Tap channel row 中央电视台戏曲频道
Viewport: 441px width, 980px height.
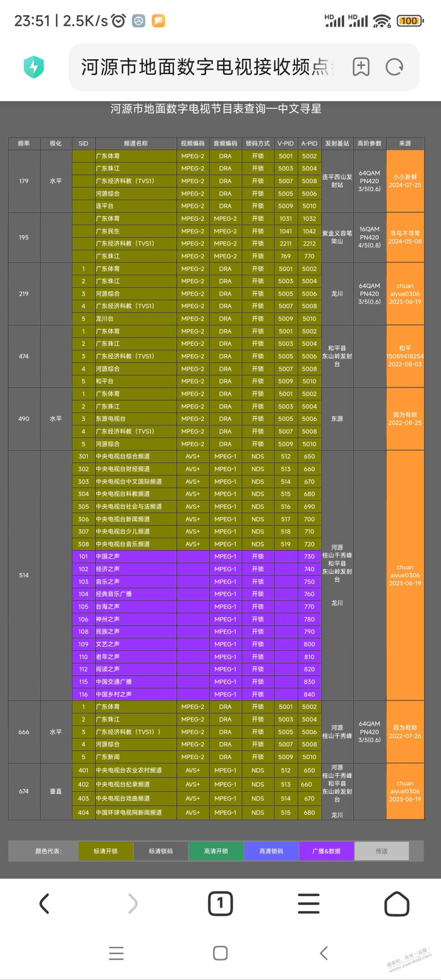pyautogui.click(x=136, y=798)
